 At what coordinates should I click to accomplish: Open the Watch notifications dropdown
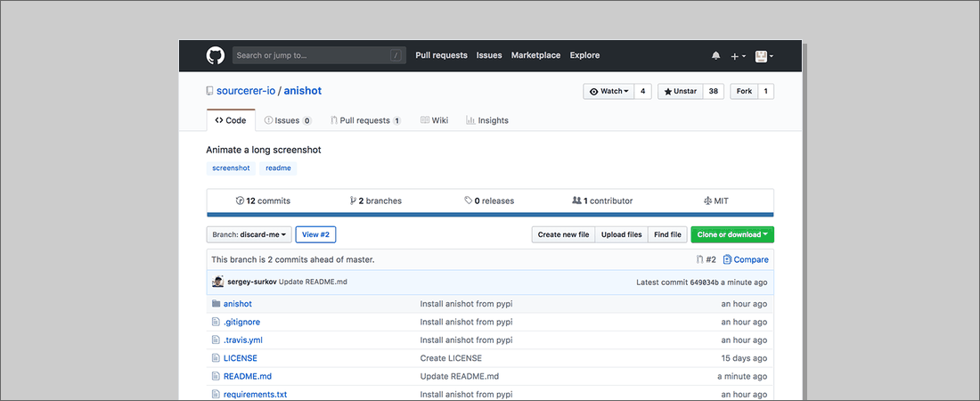click(609, 91)
